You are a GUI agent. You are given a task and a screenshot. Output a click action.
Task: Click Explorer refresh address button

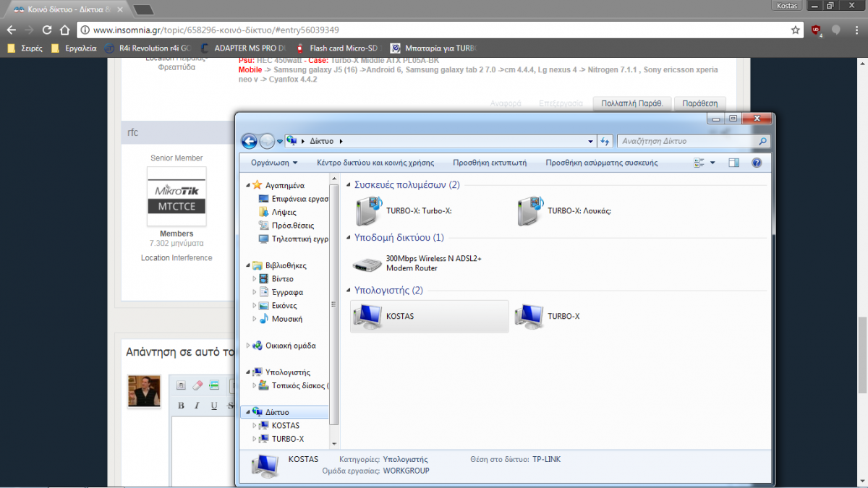(605, 141)
